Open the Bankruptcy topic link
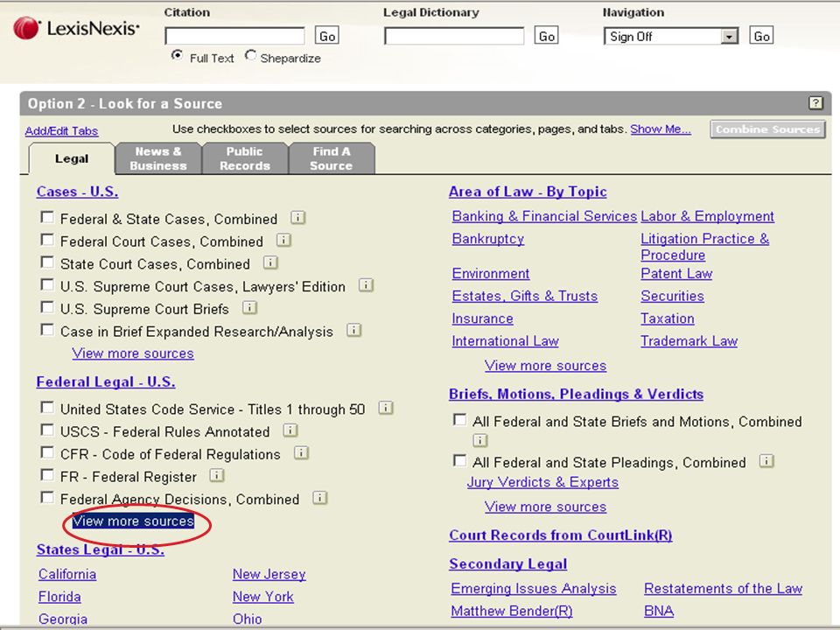Screen dimensions: 840x630 (x=488, y=239)
